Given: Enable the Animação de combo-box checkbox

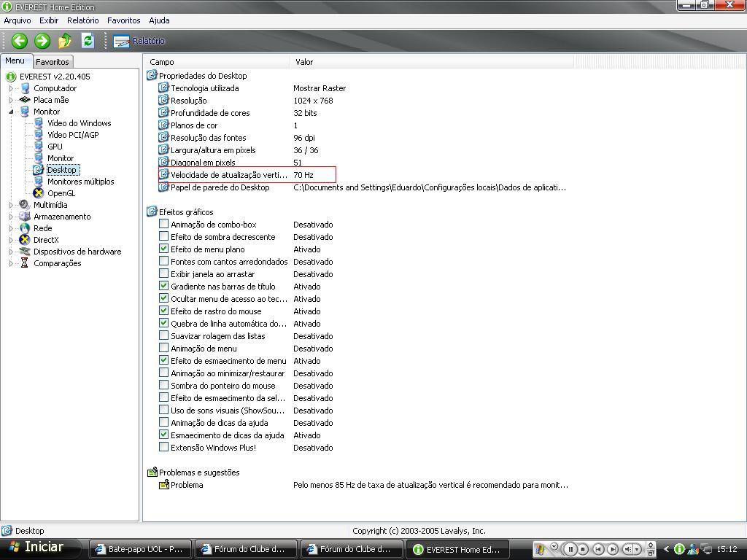Looking at the screenshot, I should pyautogui.click(x=163, y=224).
